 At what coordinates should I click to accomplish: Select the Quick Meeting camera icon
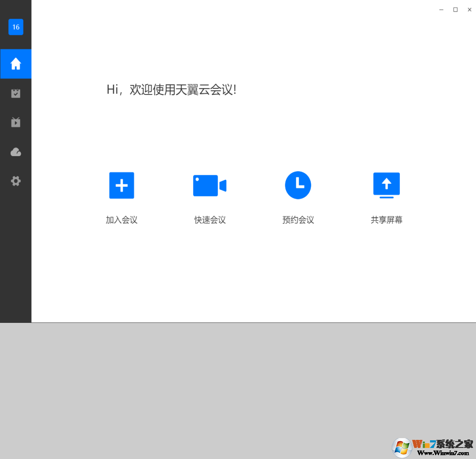pos(209,185)
